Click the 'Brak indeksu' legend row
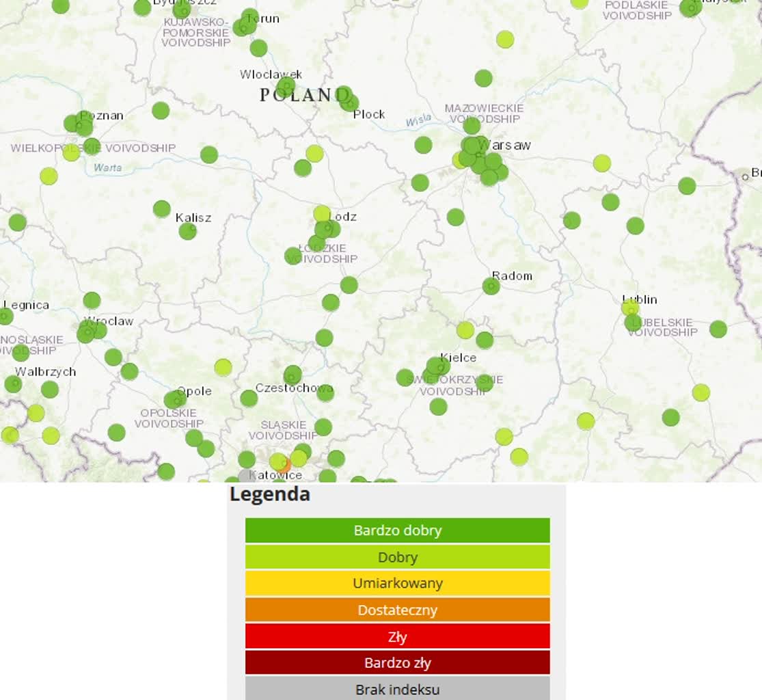762x700 pixels. click(398, 689)
